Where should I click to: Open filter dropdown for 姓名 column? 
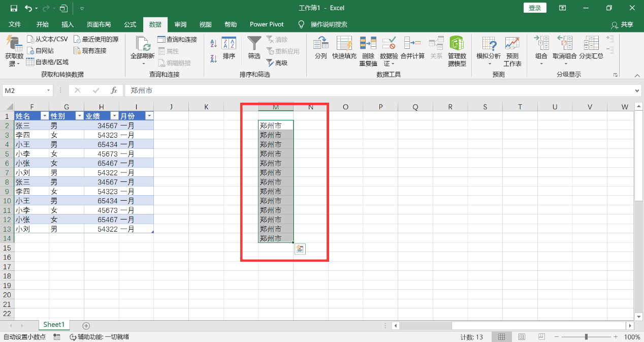(44, 116)
